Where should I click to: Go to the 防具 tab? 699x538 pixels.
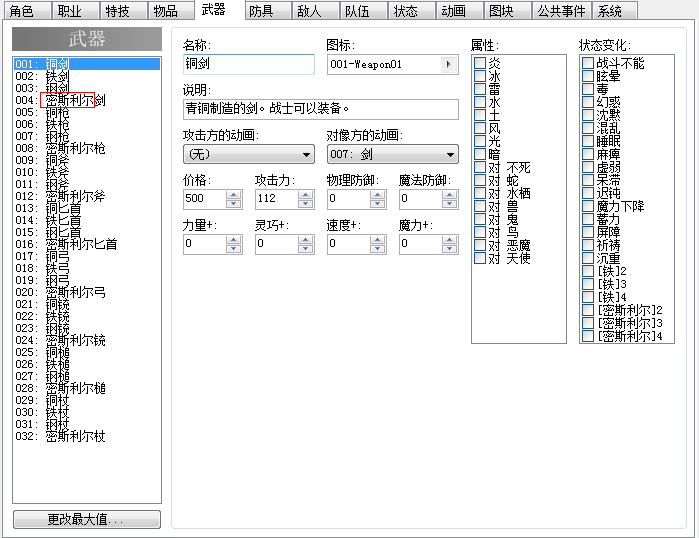pos(267,11)
